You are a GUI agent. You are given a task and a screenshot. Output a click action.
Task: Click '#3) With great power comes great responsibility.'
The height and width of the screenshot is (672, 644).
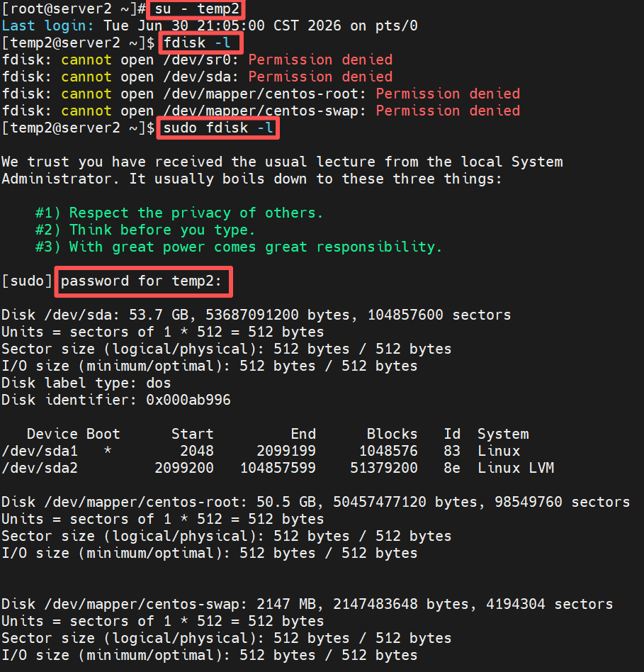pos(239,247)
